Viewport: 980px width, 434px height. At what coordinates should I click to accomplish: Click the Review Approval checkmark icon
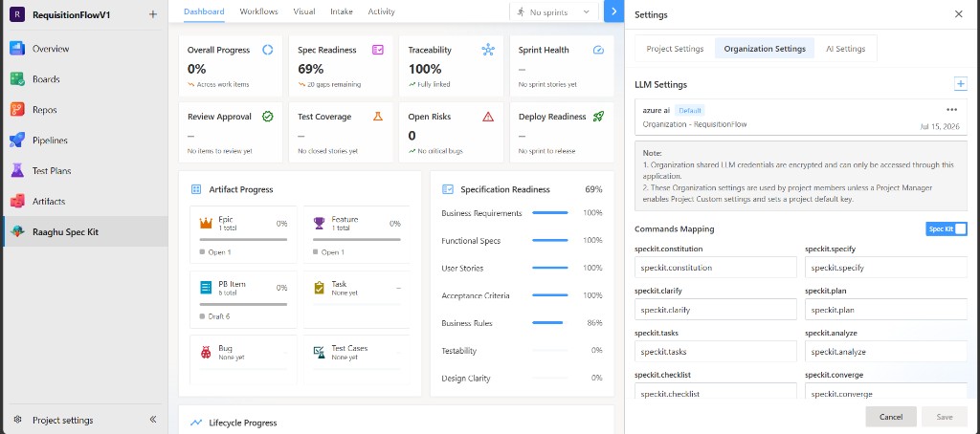[x=268, y=117]
